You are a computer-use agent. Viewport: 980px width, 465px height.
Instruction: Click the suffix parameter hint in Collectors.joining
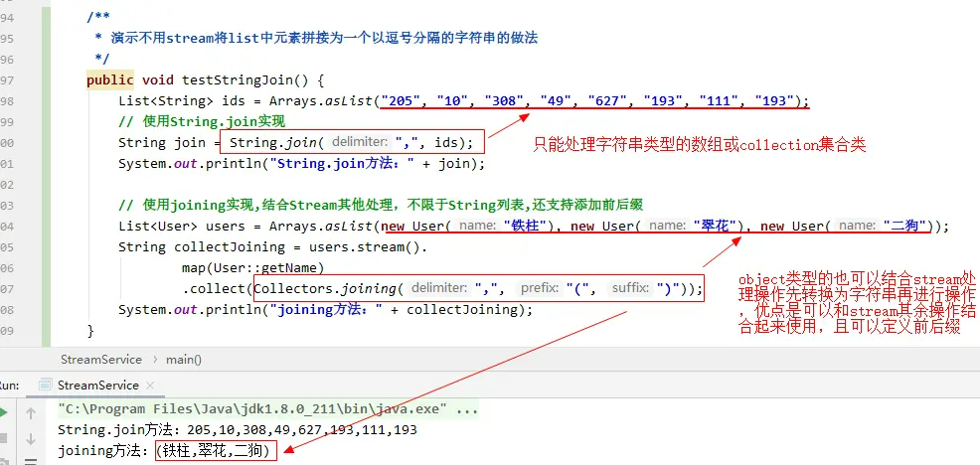627,288
